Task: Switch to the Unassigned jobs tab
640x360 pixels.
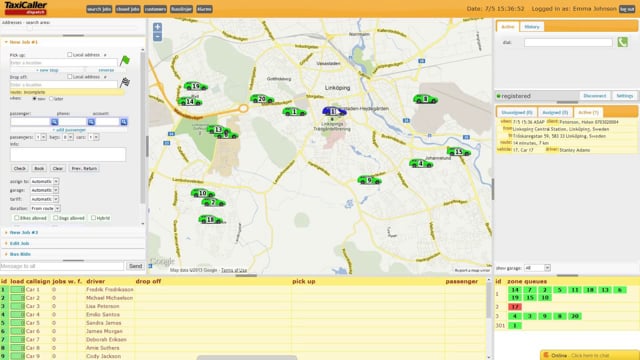Action: pyautogui.click(x=517, y=112)
